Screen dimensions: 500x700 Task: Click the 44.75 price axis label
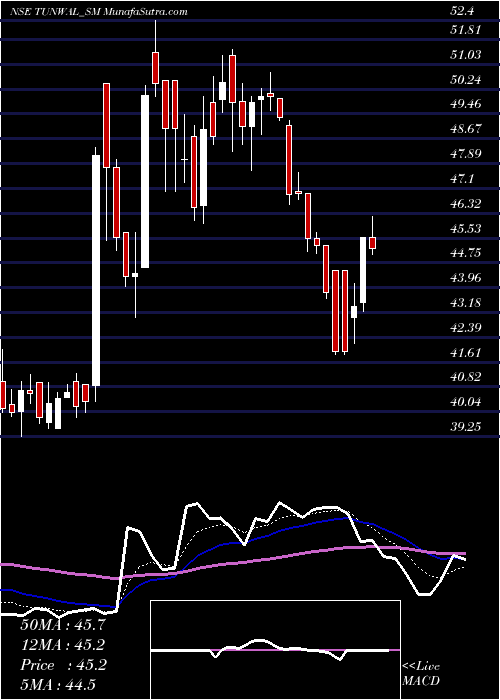[467, 253]
